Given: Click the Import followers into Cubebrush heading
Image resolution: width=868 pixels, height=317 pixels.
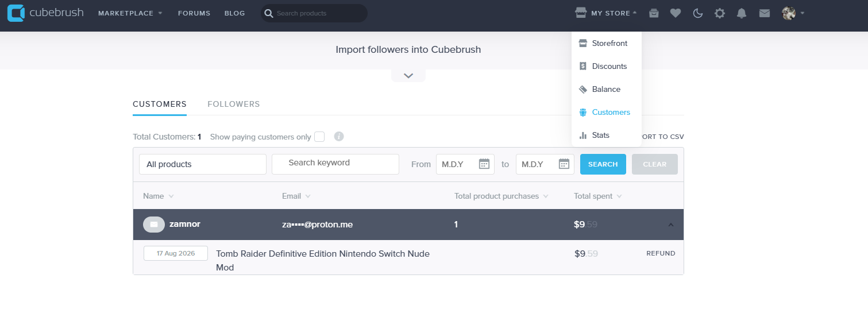Looking at the screenshot, I should [408, 49].
